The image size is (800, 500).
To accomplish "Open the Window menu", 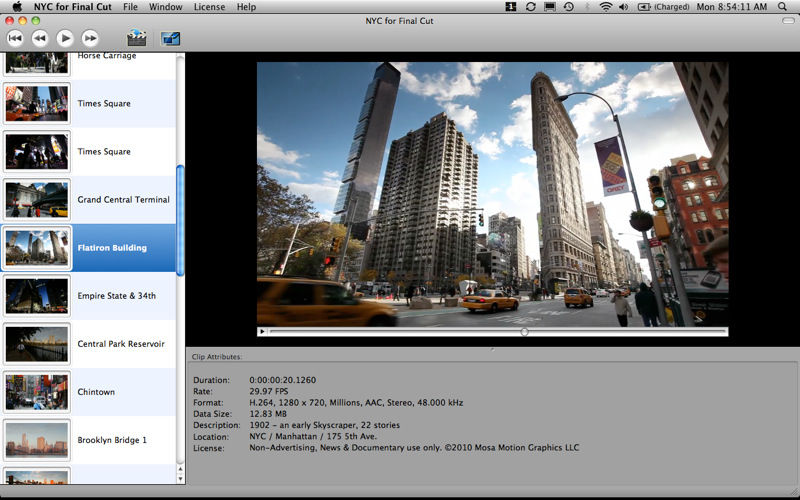I will pyautogui.click(x=165, y=7).
